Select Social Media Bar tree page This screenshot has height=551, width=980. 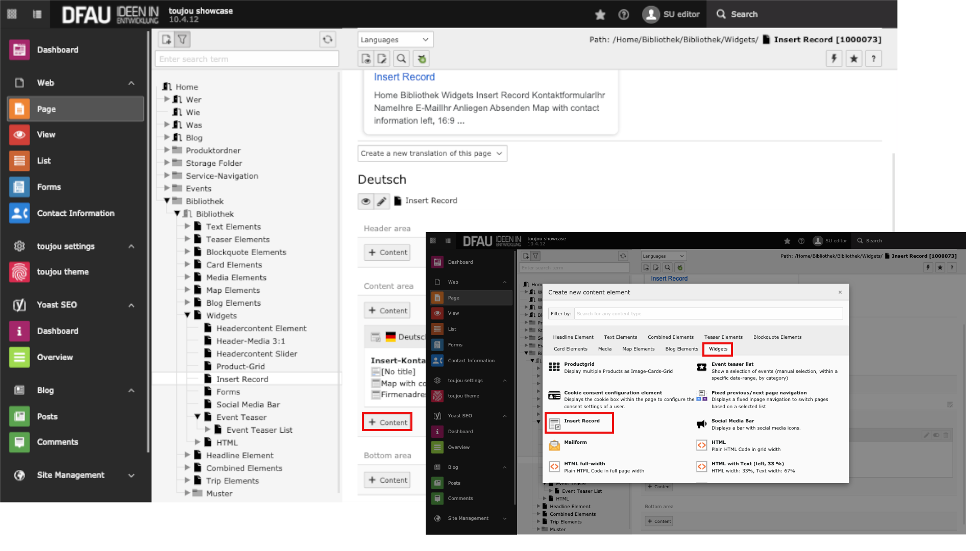[x=248, y=405]
